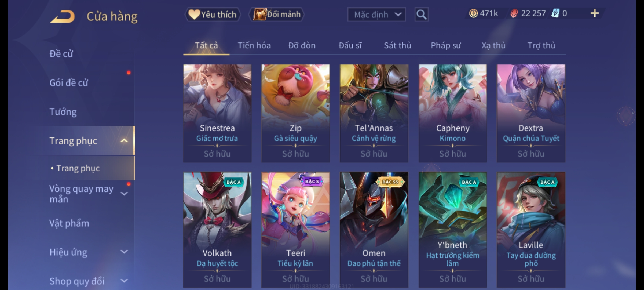Select the Omen Đao phủ tận thế skin card

tap(374, 230)
